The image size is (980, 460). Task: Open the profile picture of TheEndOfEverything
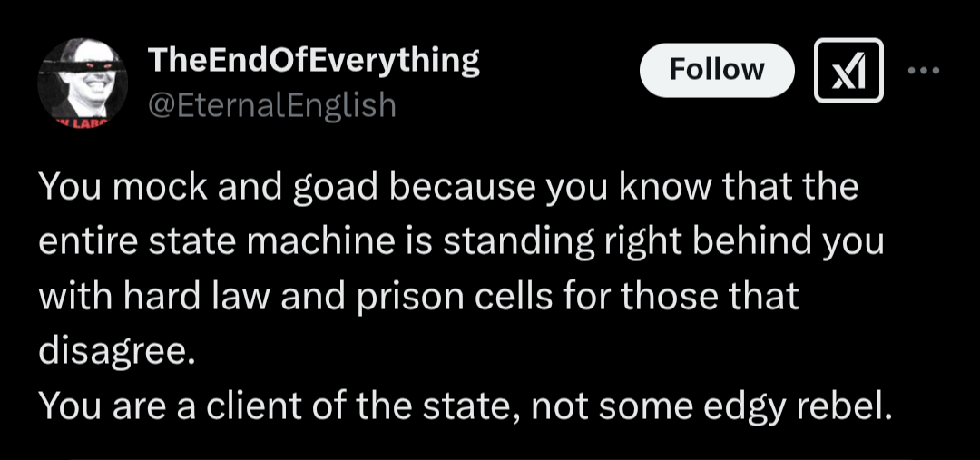[x=83, y=83]
